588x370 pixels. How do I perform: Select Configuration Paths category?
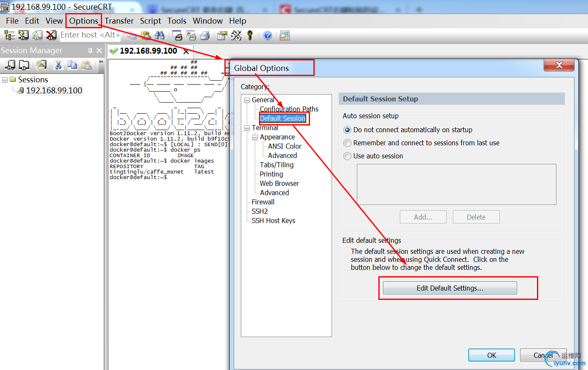(289, 109)
